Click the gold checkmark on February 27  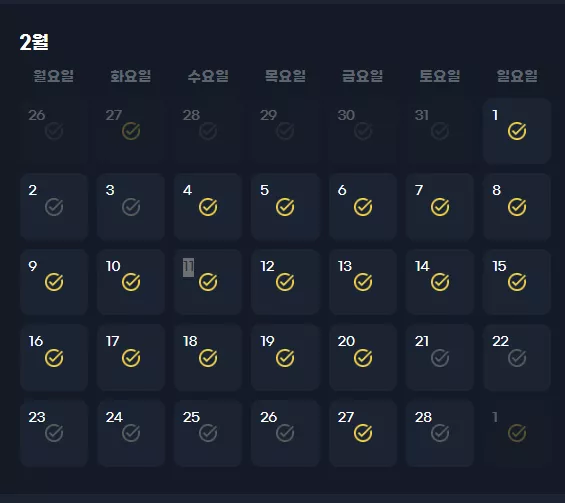coord(362,433)
